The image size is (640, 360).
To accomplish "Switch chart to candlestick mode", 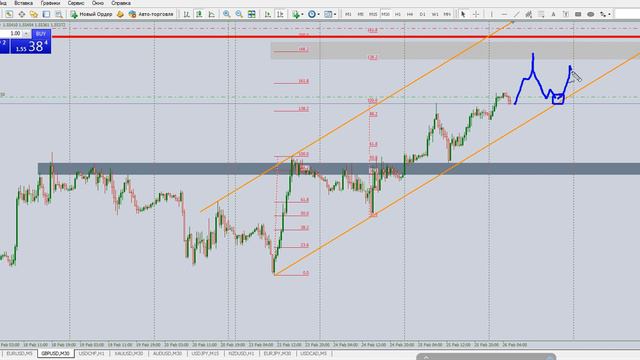I will [x=199, y=14].
